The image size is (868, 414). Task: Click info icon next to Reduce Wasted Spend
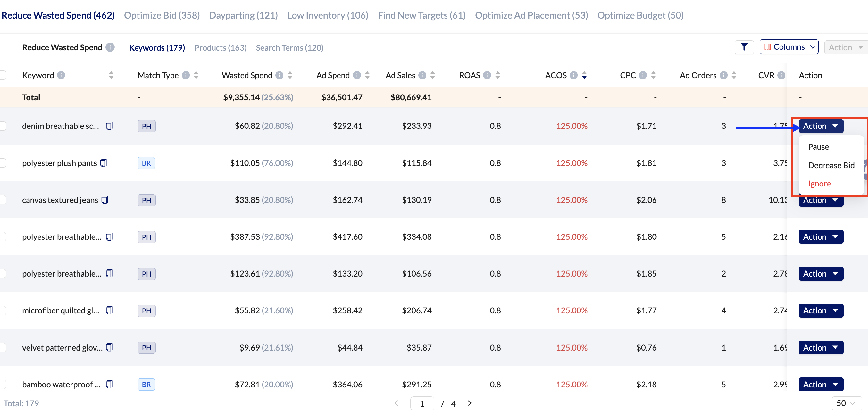(110, 47)
